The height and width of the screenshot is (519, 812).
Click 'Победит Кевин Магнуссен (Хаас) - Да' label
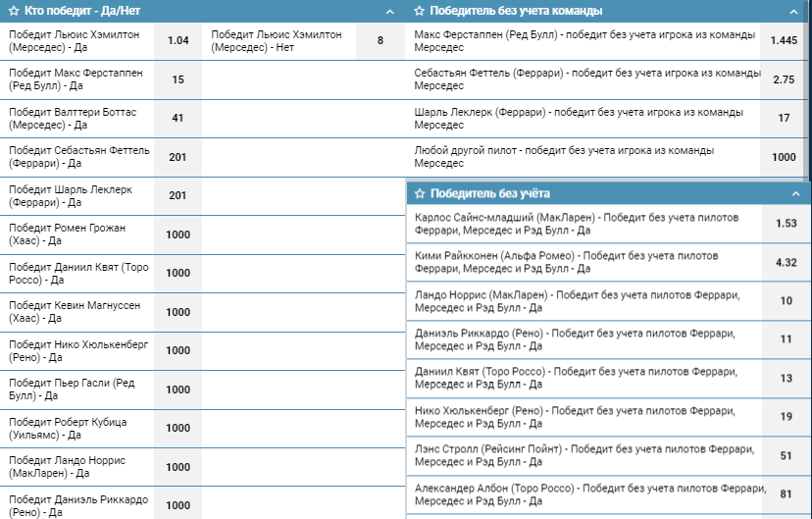[x=75, y=312]
